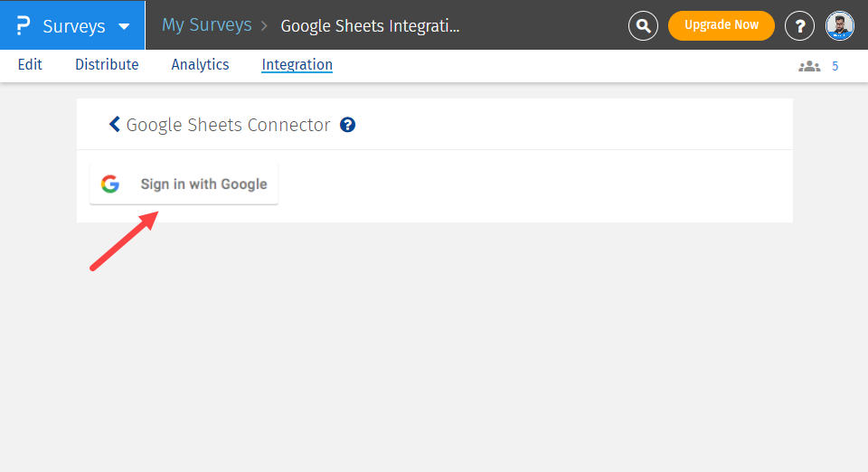Open the user profile avatar

(840, 26)
